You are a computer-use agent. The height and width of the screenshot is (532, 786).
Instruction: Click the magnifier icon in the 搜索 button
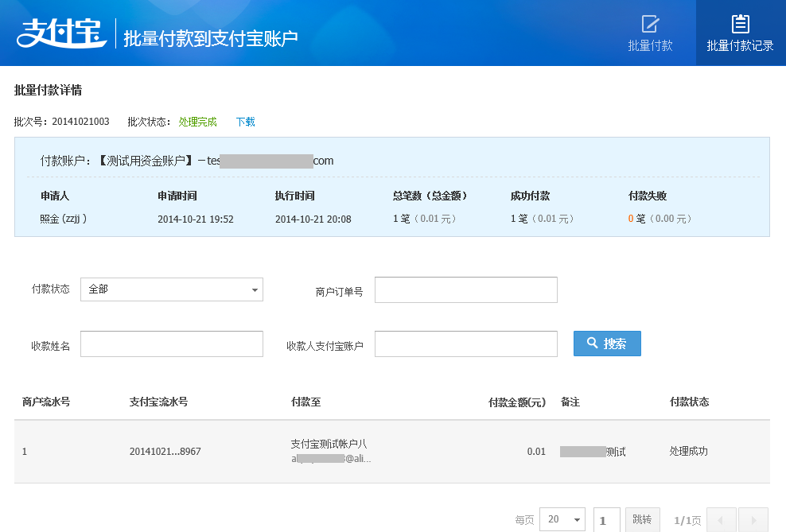[x=592, y=343]
